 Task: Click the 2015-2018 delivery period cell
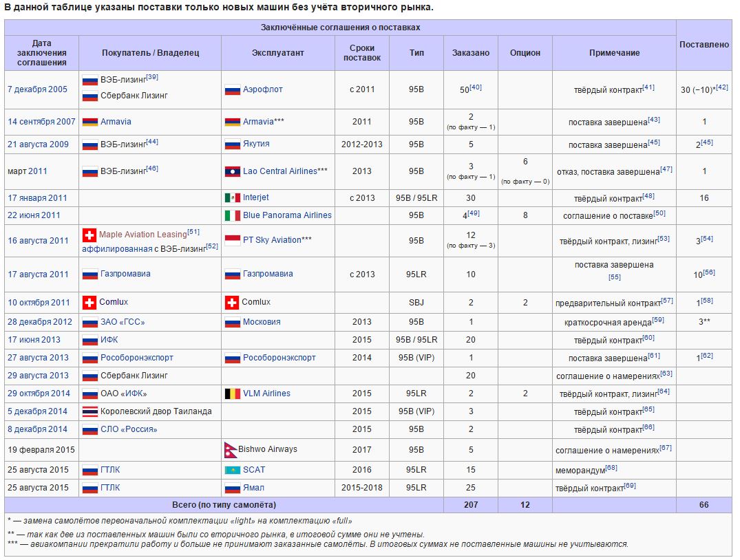click(361, 487)
